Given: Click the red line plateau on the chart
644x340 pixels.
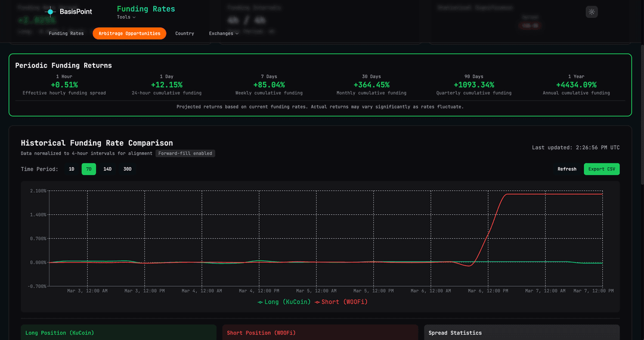Looking at the screenshot, I should pyautogui.click(x=555, y=194).
